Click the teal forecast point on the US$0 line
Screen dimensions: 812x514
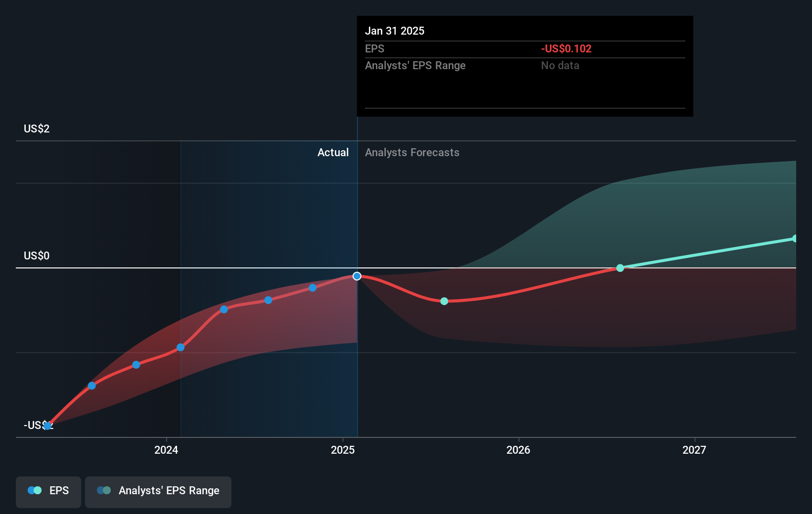pyautogui.click(x=620, y=268)
